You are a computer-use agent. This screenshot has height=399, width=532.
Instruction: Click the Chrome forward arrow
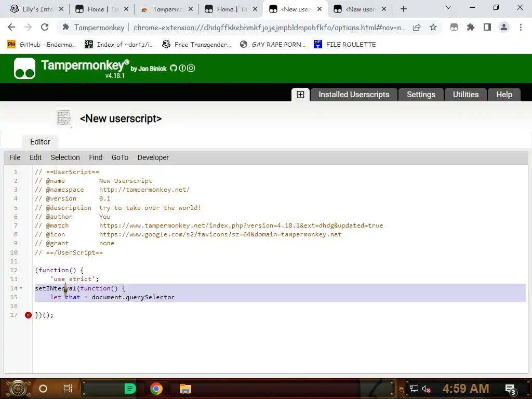[x=28, y=27]
